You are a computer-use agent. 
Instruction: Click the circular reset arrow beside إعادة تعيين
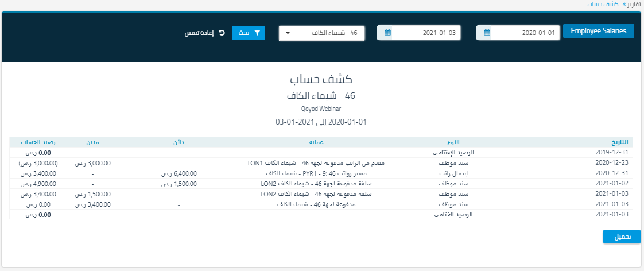(222, 33)
